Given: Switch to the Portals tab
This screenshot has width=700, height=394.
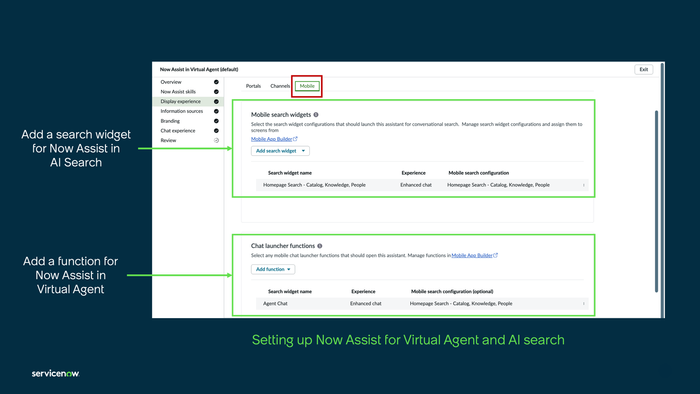Looking at the screenshot, I should click(253, 86).
